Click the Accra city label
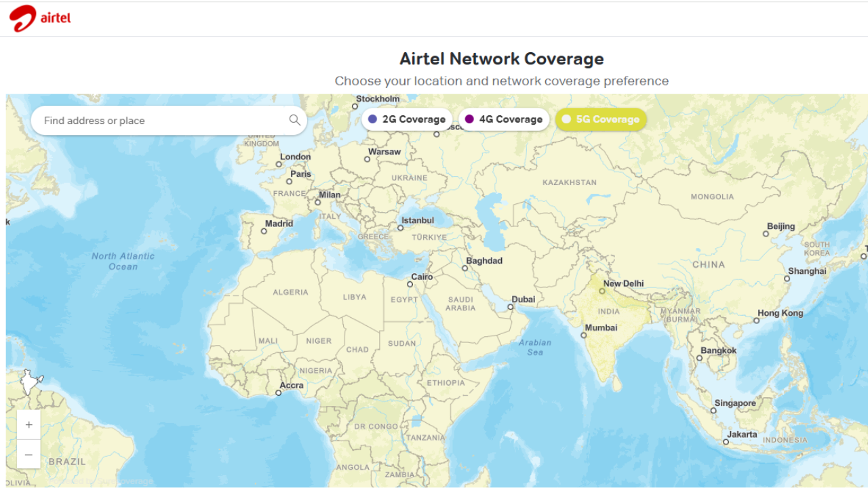 pyautogui.click(x=292, y=385)
